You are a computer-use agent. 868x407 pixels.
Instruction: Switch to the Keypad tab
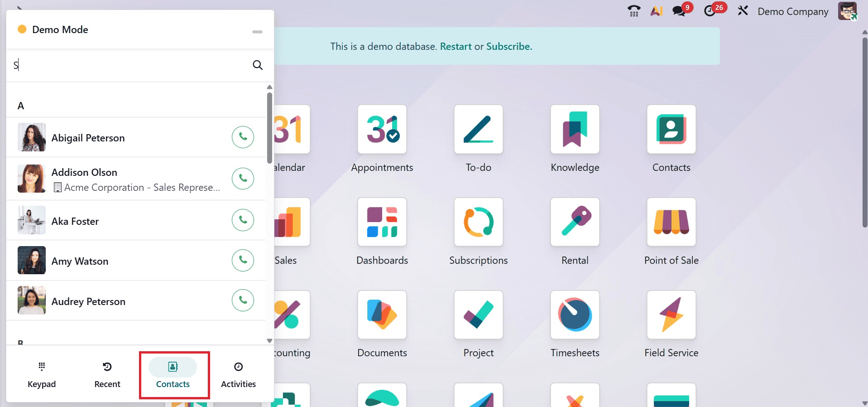[x=42, y=375]
